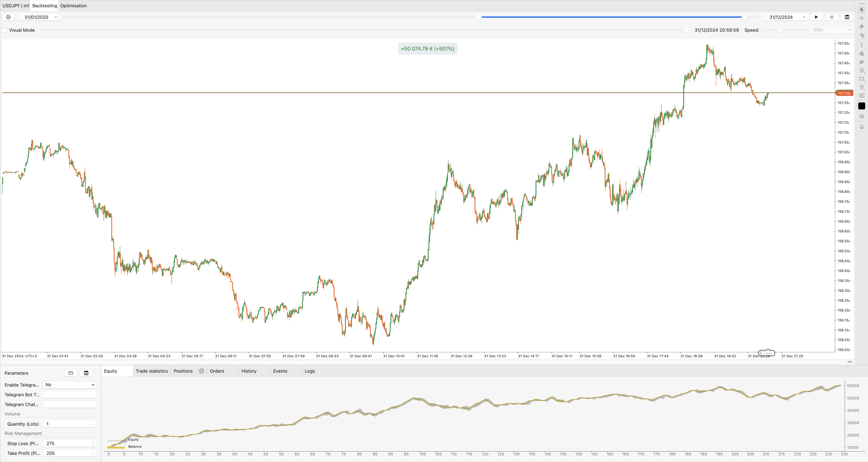Click the time-axis cursor marker near 20:26
The width and height of the screenshot is (868, 462).
coord(767,353)
